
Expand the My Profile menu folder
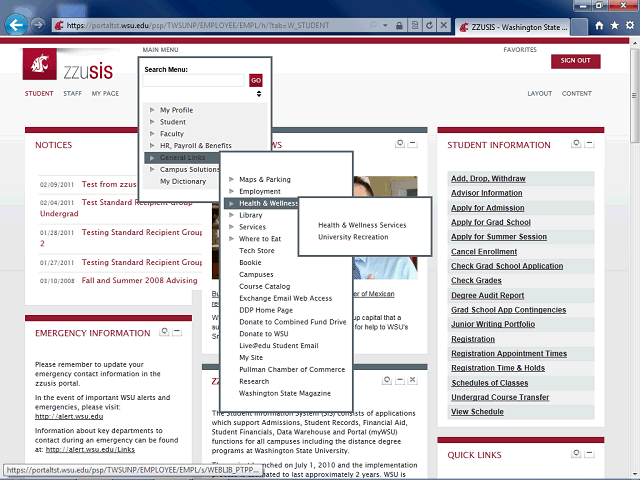coord(152,110)
